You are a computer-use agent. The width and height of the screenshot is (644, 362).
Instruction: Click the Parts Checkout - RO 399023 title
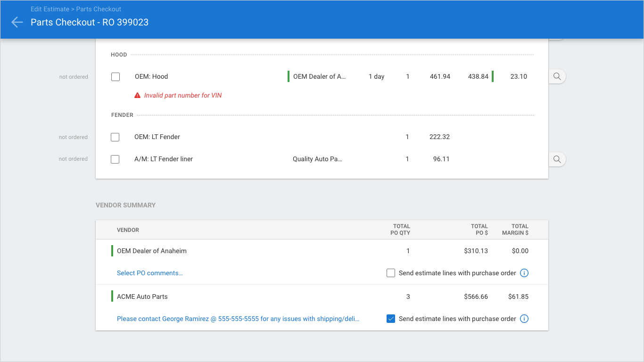90,22
